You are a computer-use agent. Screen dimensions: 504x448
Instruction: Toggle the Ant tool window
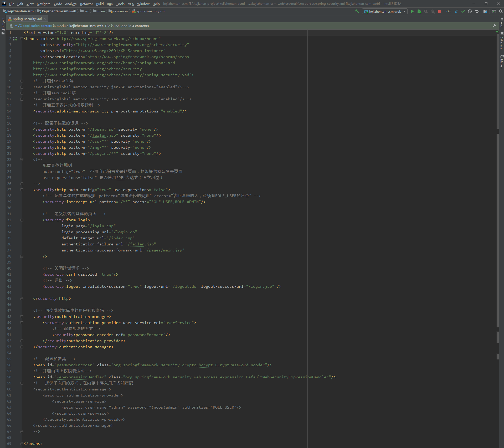[x=501, y=22]
